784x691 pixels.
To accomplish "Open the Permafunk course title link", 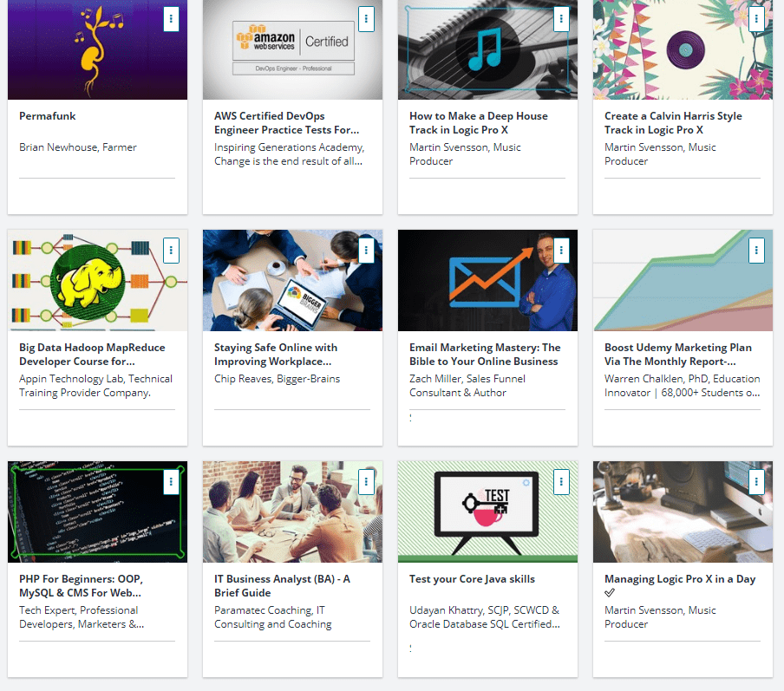I will click(x=49, y=115).
